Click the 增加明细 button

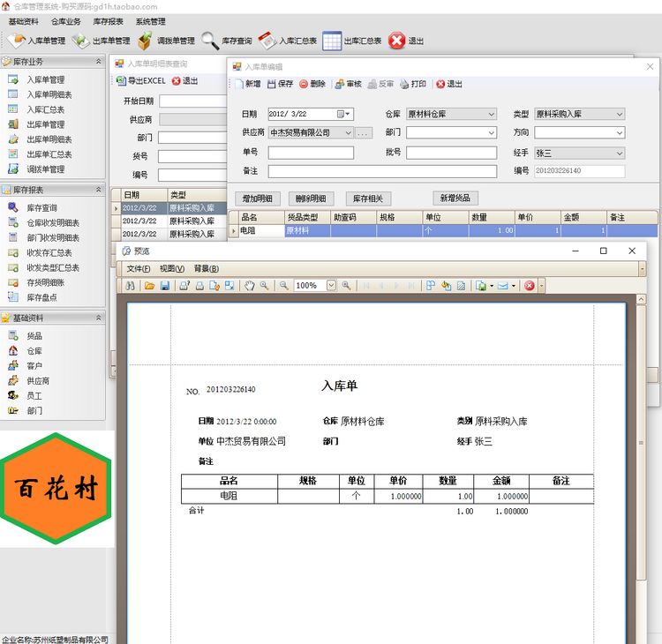[257, 198]
